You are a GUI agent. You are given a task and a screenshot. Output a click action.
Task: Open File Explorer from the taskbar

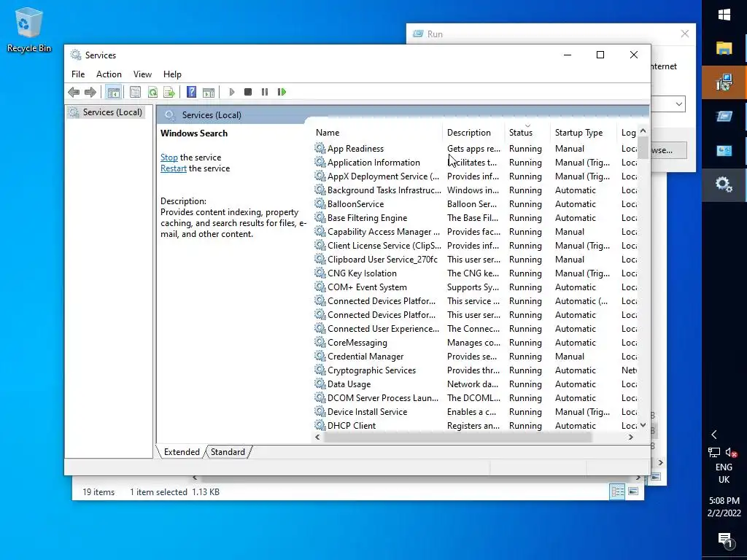tap(724, 48)
